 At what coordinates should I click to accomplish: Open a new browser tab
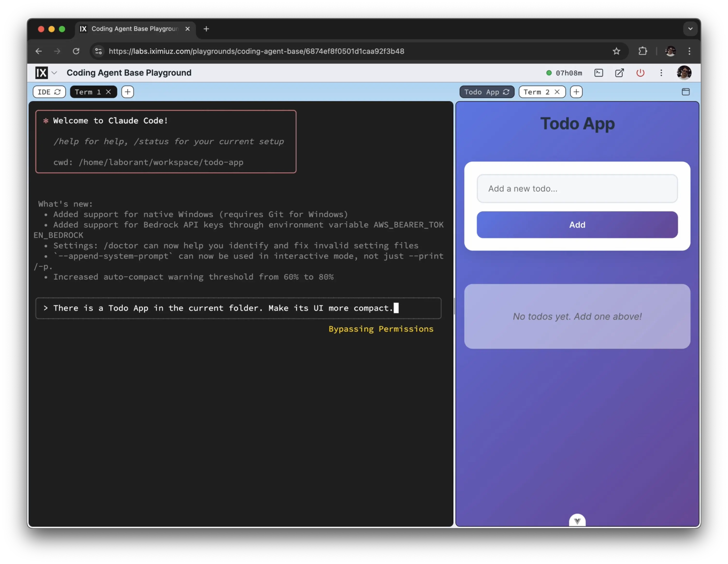click(206, 29)
